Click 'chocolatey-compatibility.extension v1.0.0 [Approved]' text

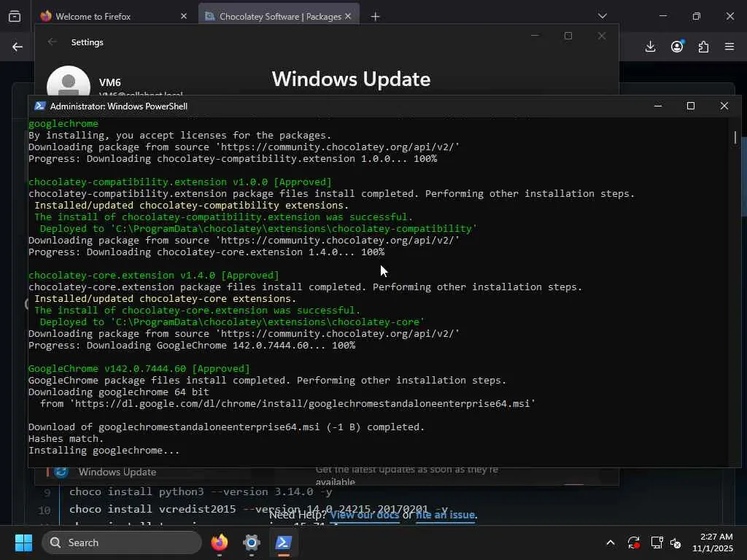[x=179, y=182]
